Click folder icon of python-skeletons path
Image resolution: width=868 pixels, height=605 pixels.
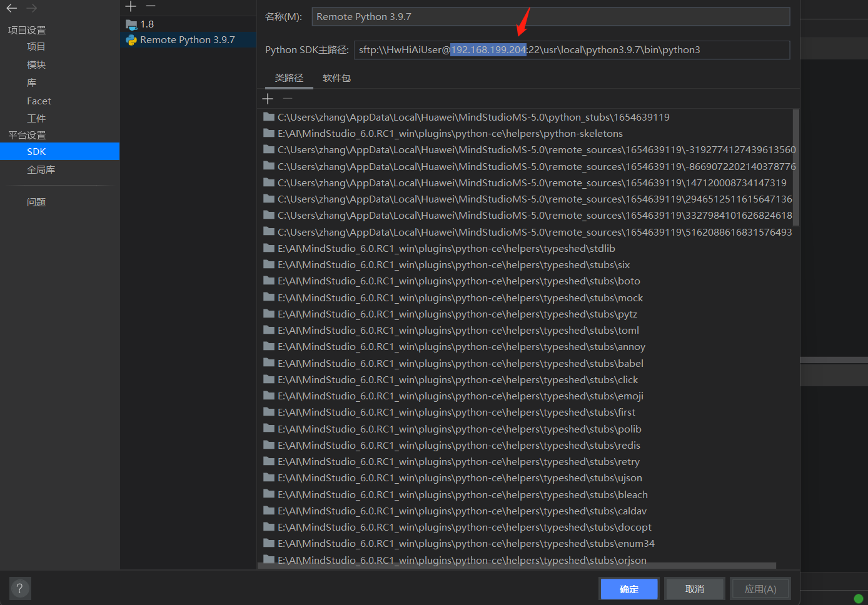pos(270,133)
